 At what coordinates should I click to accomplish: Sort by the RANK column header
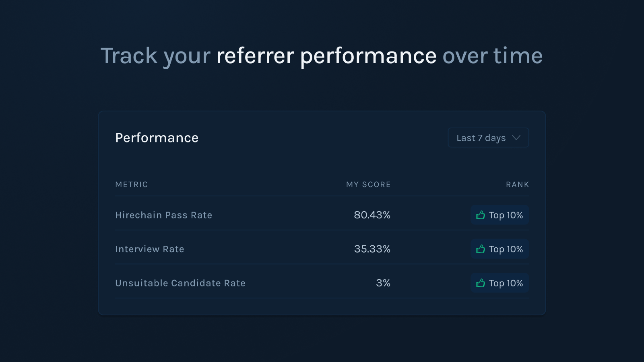pos(517,185)
